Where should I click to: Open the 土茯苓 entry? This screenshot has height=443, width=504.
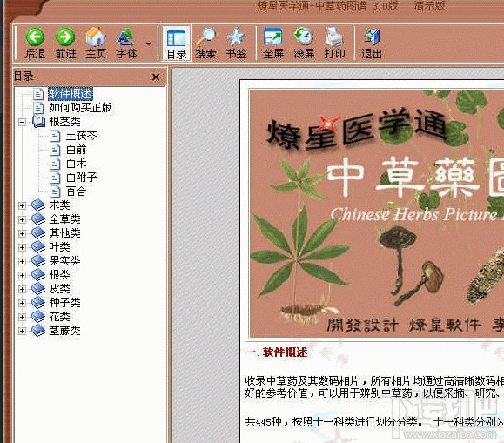pos(81,136)
